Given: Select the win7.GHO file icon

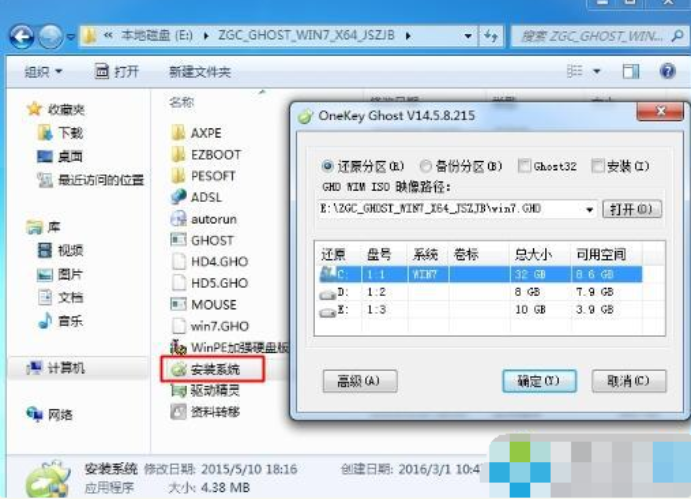Looking at the screenshot, I should coord(178,325).
